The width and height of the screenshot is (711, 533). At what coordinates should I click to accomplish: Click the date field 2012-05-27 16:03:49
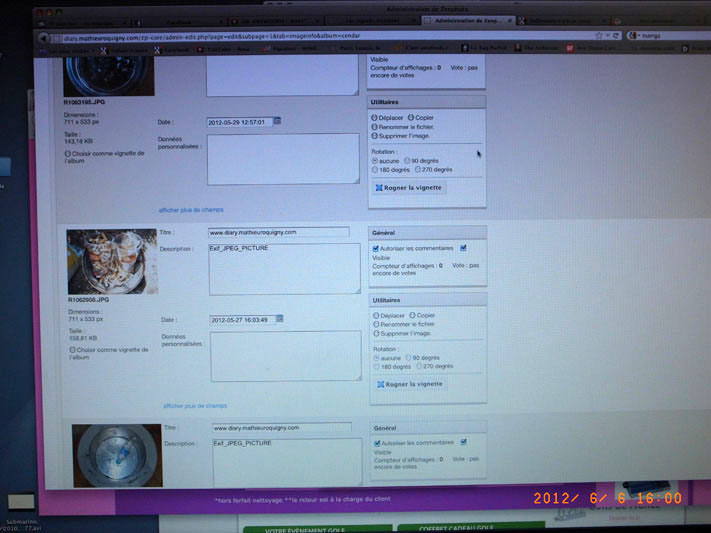243,320
